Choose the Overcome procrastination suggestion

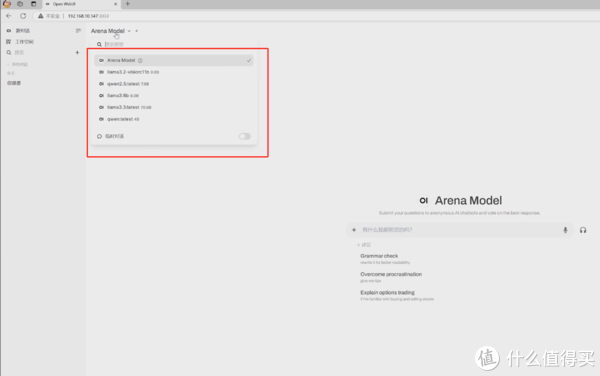coord(391,277)
